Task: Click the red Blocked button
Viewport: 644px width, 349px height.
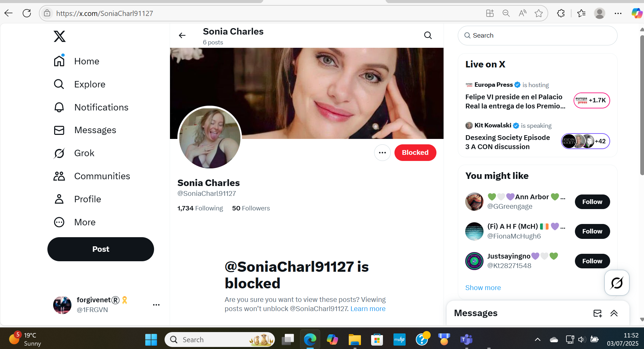Action: pyautogui.click(x=415, y=153)
